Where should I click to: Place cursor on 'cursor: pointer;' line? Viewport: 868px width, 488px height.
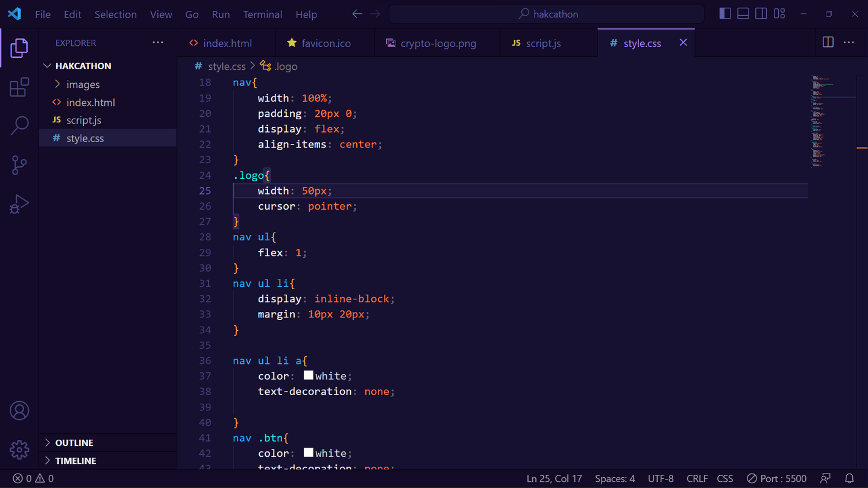tap(307, 206)
